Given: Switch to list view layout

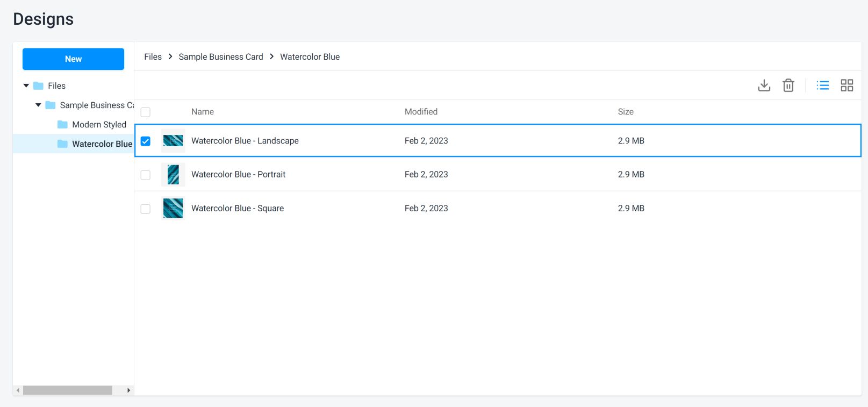Looking at the screenshot, I should (x=822, y=85).
